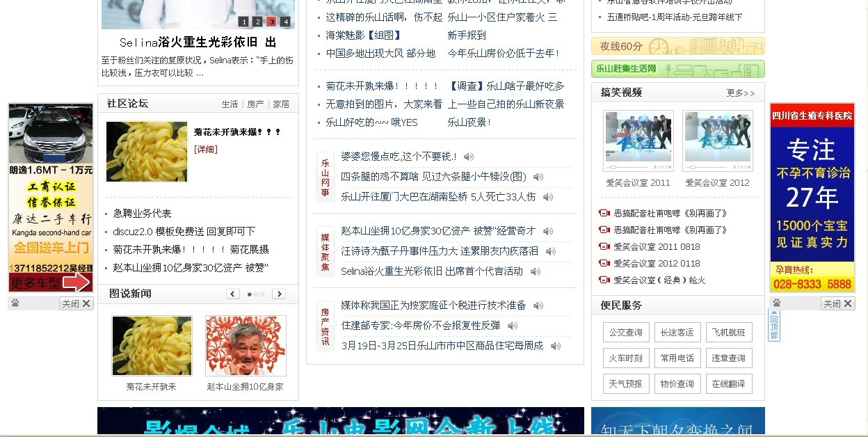Open 更多>> in 搞笑视频 section

[740, 93]
